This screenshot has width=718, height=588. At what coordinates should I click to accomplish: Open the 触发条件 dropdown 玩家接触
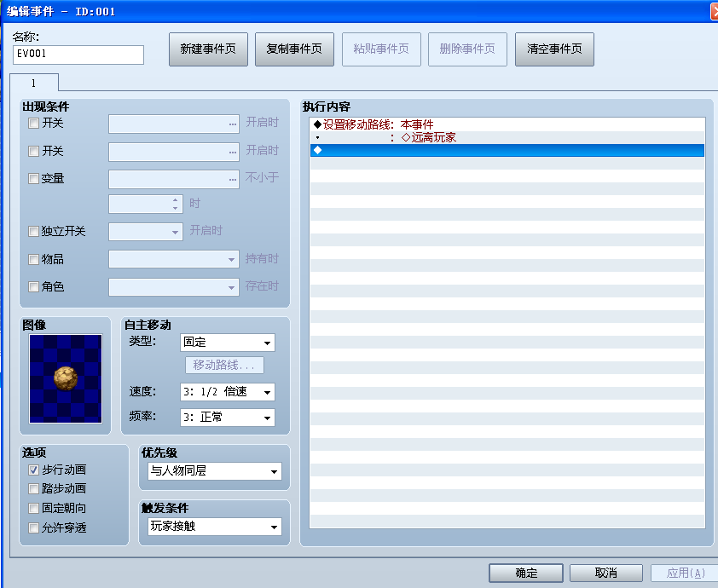click(x=215, y=527)
